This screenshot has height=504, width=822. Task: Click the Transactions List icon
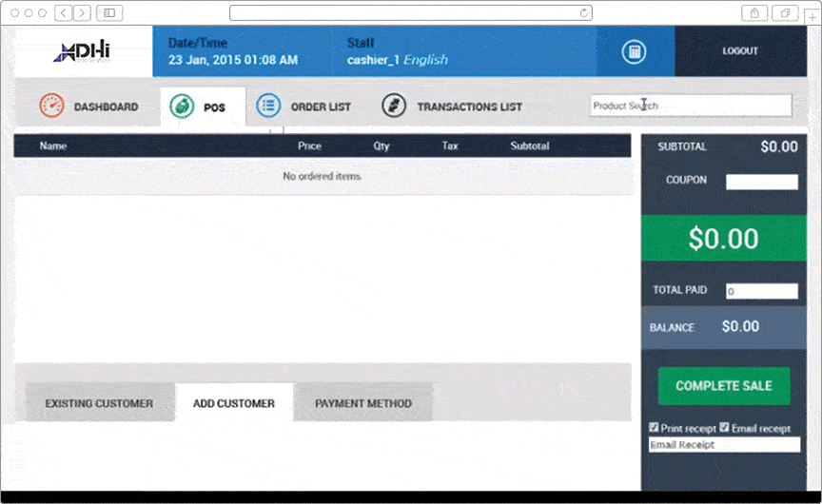click(394, 107)
